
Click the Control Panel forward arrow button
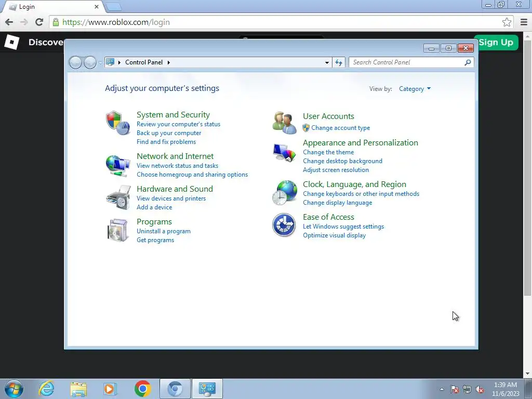[90, 62]
